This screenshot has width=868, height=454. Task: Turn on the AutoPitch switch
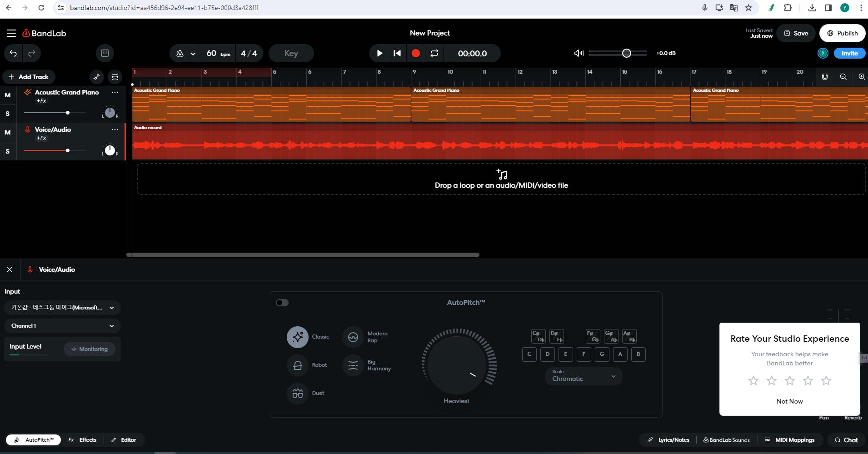coord(282,303)
